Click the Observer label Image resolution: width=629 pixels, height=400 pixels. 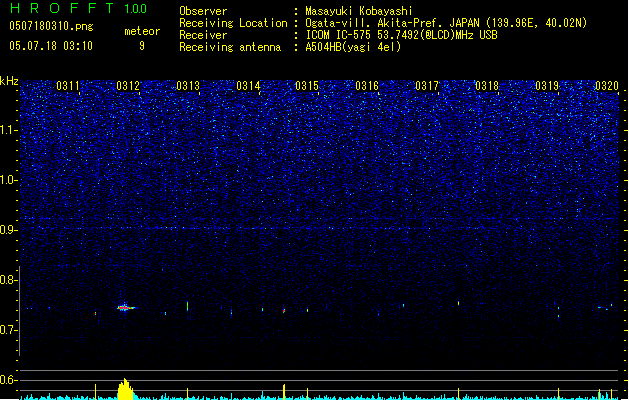[x=203, y=11]
